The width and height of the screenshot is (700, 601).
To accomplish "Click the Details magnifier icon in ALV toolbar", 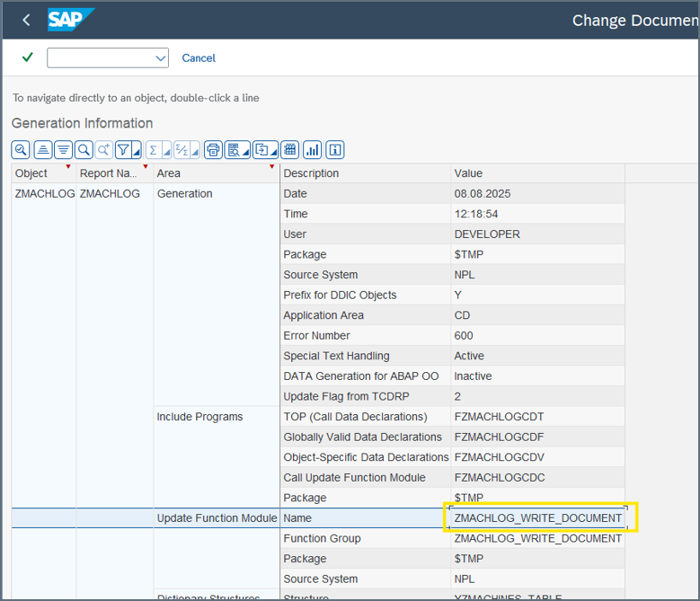I will pyautogui.click(x=21, y=150).
